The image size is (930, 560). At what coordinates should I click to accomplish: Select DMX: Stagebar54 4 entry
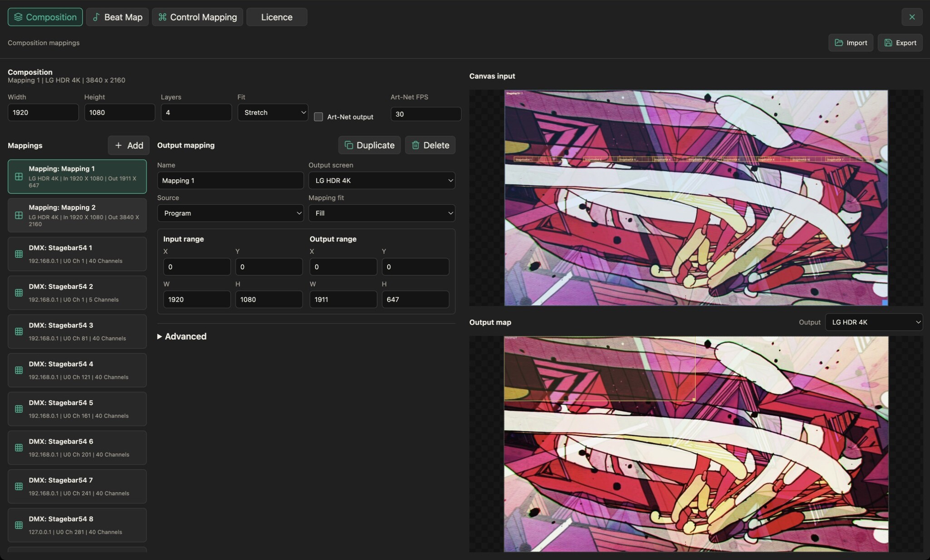click(77, 370)
